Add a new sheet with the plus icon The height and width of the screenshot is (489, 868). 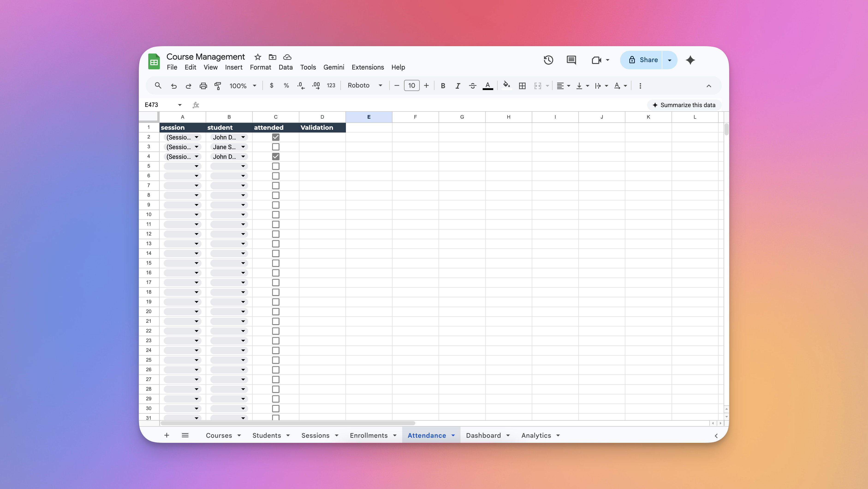[167, 435]
